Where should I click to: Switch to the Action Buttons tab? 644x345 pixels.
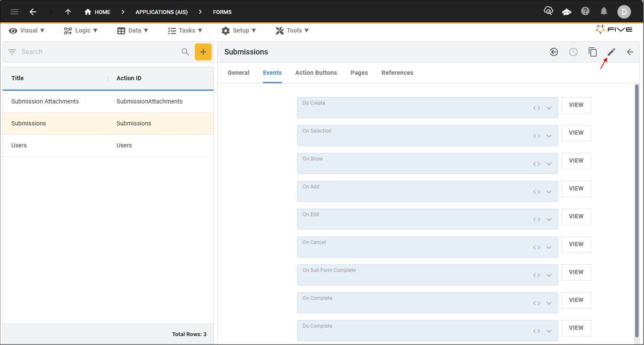click(x=316, y=73)
